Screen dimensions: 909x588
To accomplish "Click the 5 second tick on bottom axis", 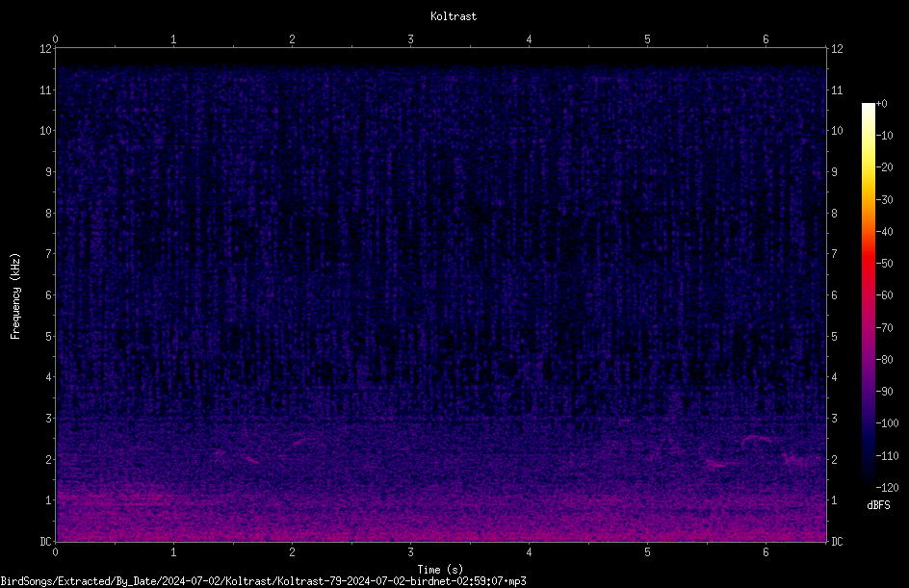I will point(647,552).
